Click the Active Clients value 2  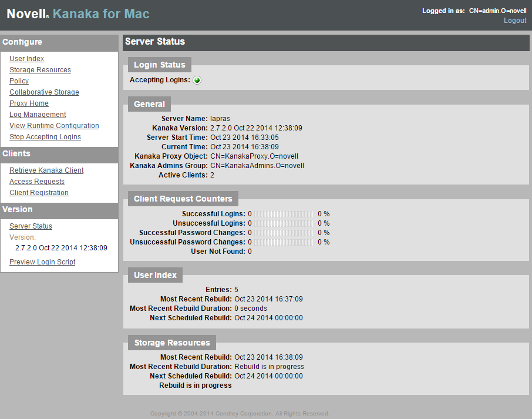coord(212,175)
